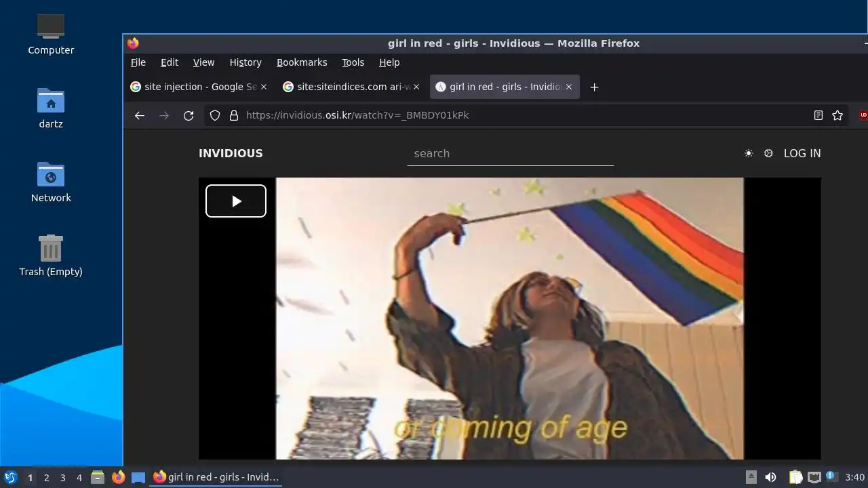Open the View menu

[203, 62]
